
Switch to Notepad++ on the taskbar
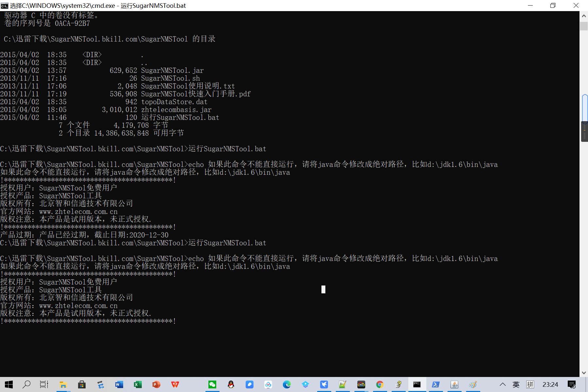tap(342, 384)
